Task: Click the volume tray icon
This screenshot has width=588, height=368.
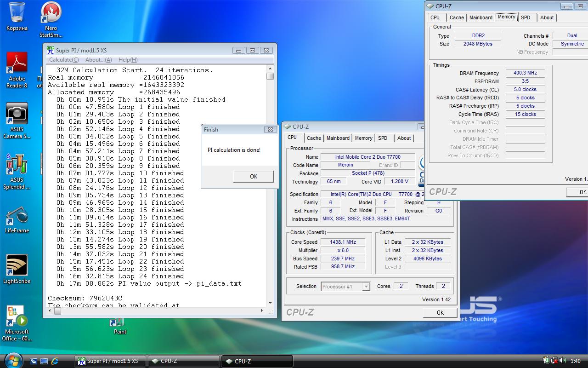Action: [x=562, y=361]
